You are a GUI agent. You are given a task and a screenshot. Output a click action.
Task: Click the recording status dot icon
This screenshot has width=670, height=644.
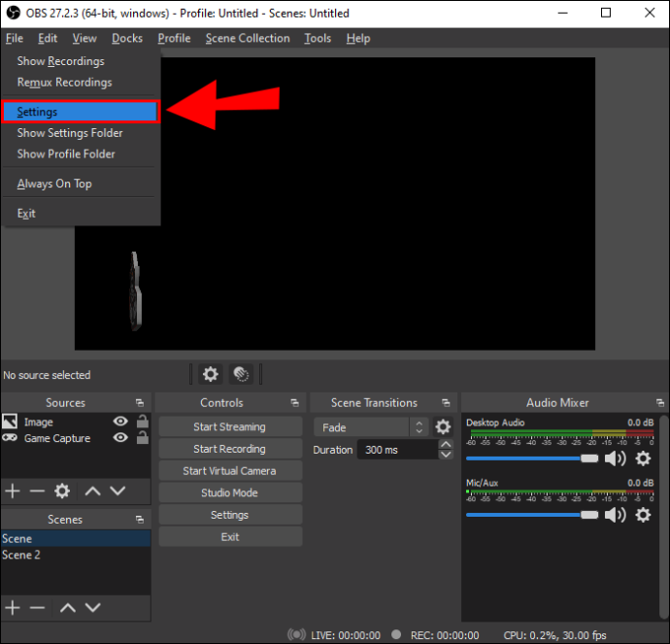click(396, 634)
